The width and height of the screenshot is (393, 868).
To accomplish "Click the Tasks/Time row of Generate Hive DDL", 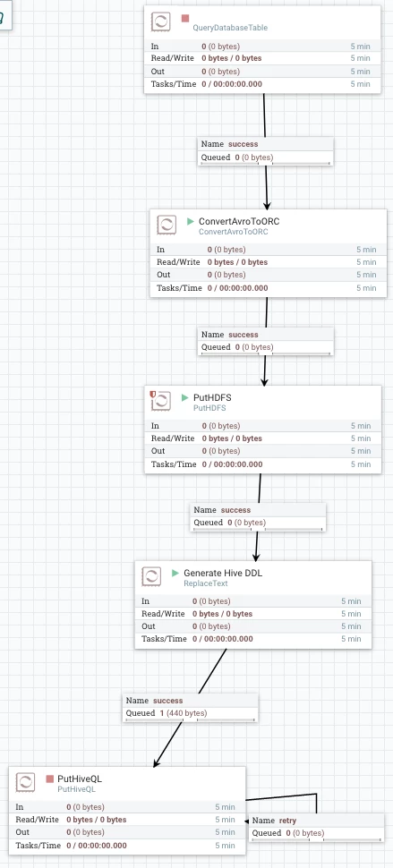I will click(x=253, y=639).
